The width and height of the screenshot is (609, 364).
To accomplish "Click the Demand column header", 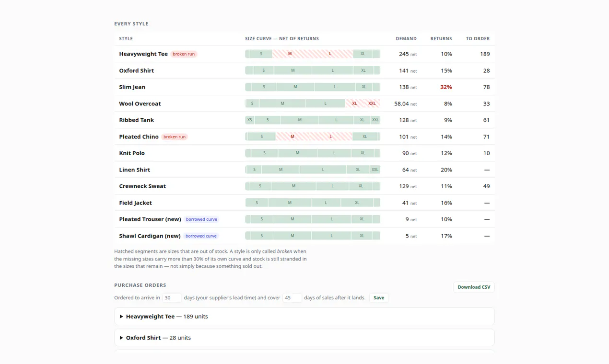I will click(406, 39).
